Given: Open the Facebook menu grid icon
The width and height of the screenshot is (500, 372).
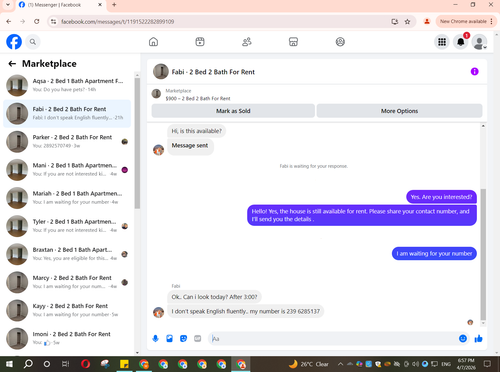Looking at the screenshot, I should [x=442, y=42].
